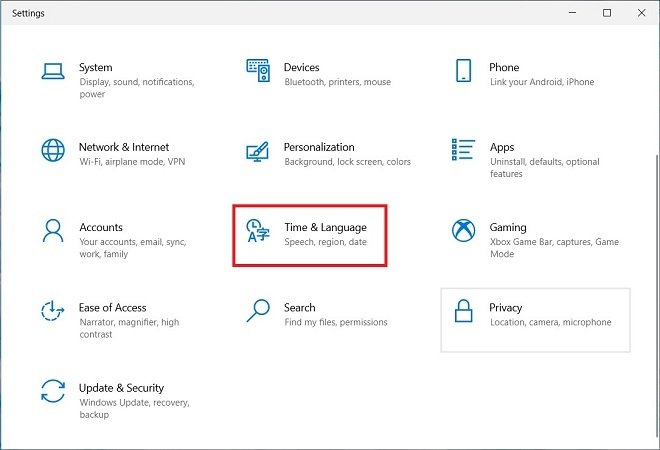Select the Accounts person icon

click(x=53, y=231)
